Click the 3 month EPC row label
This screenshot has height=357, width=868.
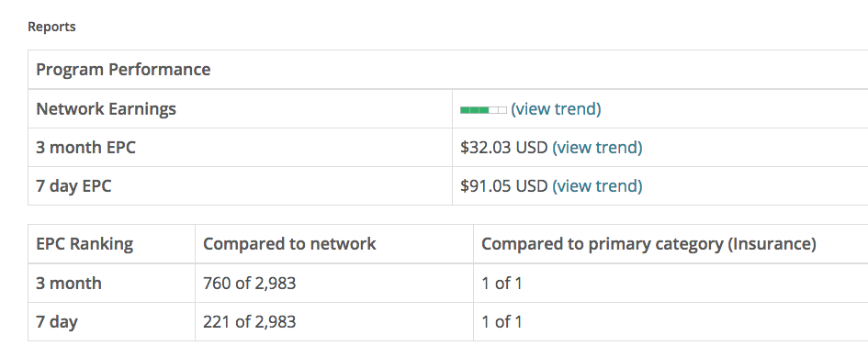[85, 148]
